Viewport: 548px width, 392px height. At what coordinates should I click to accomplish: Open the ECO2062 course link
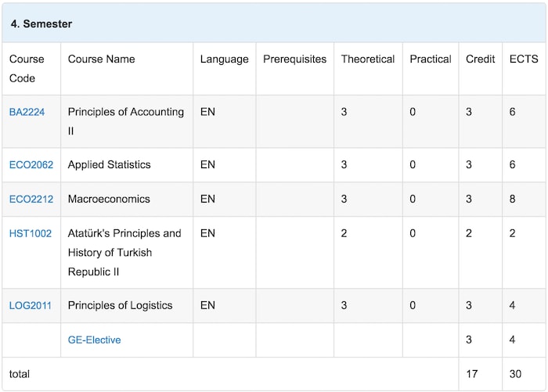click(31, 165)
